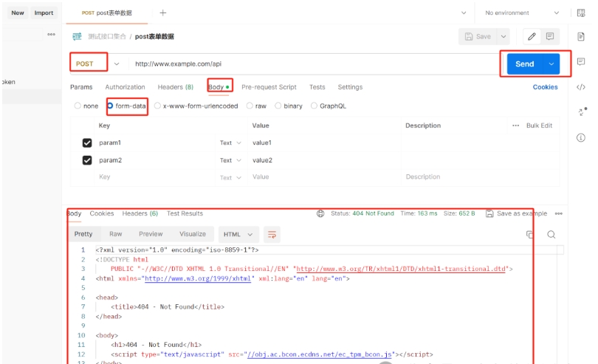Screen dimensions: 598x364
Task: Open the response more options dots
Action: tap(559, 213)
